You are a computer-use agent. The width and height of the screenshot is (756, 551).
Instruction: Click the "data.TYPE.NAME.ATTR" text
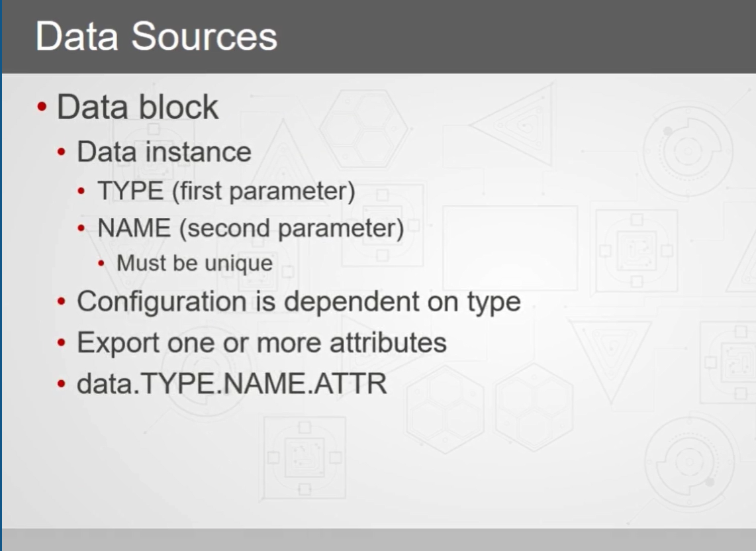[x=232, y=384]
